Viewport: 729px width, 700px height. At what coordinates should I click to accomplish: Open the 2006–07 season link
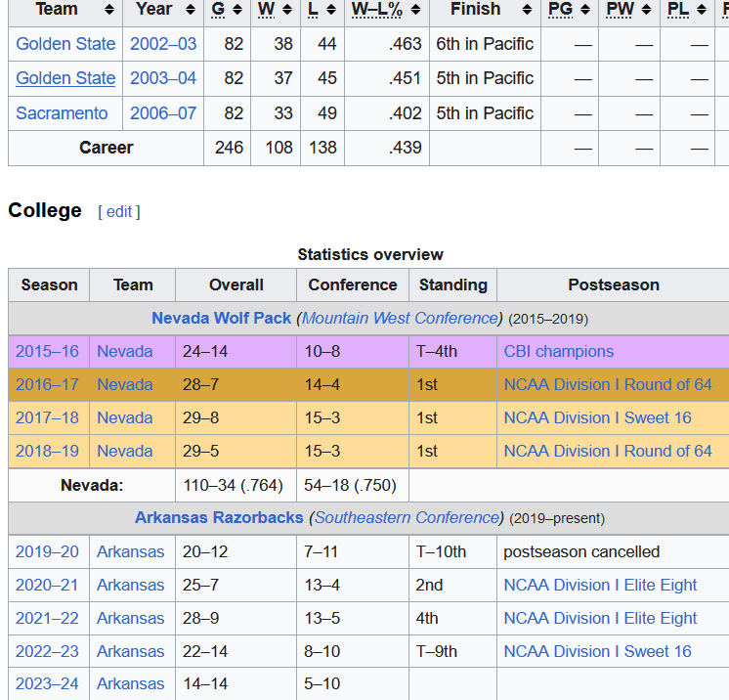[163, 113]
